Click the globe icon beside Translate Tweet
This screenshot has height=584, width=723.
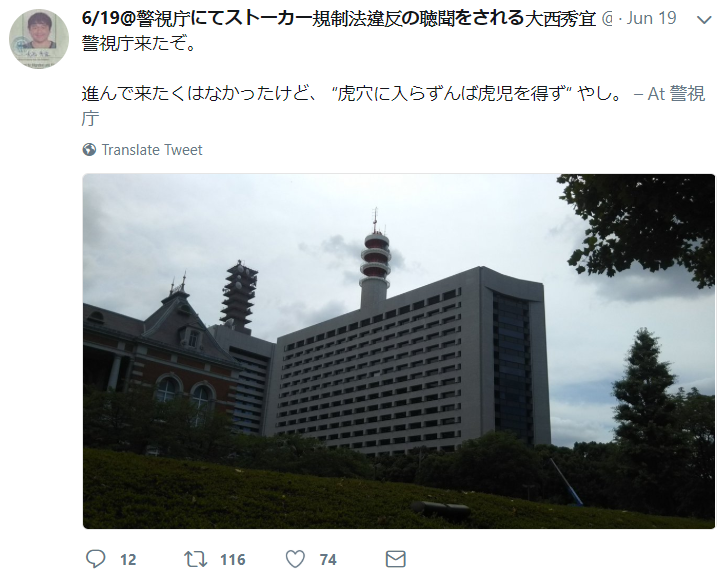tap(89, 150)
